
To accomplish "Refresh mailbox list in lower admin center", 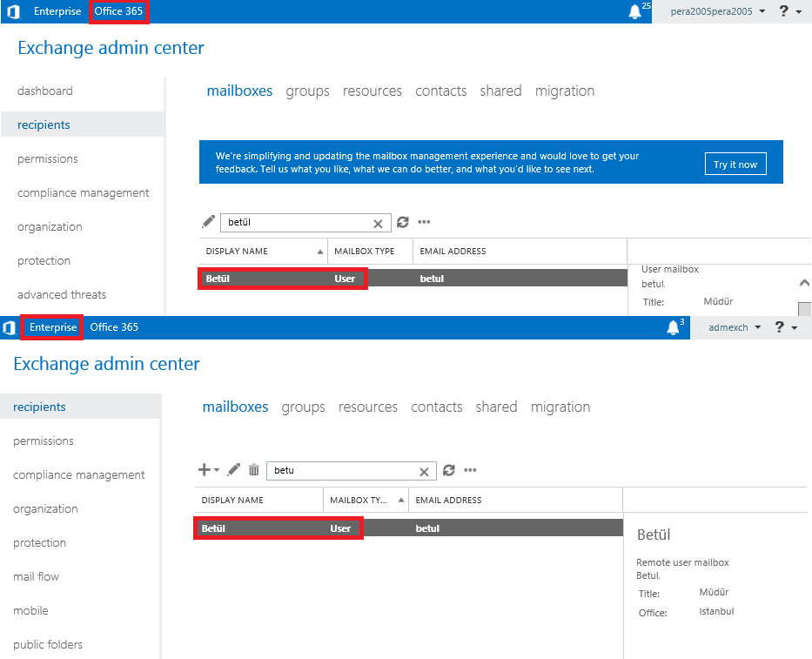I will [449, 470].
